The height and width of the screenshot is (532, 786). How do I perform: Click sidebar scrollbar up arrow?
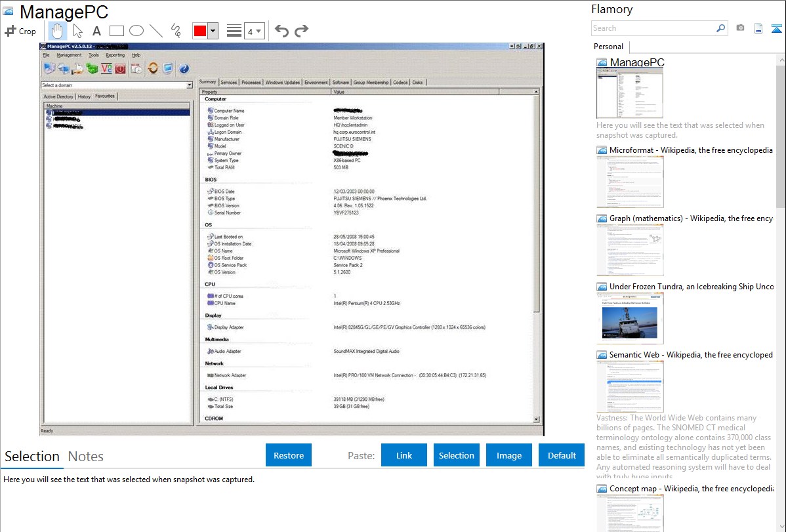coord(781,60)
